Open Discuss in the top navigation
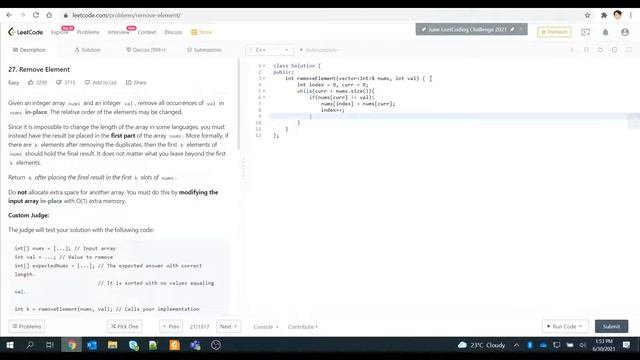Image resolution: width=640 pixels, height=360 pixels. 173,32
